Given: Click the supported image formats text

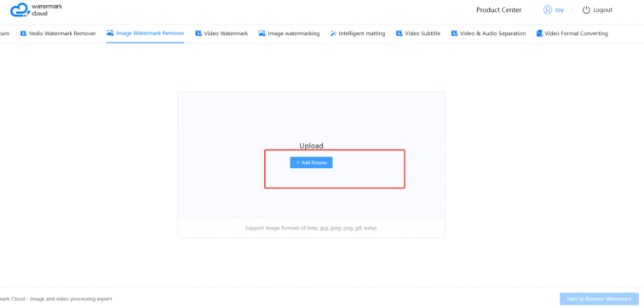Looking at the screenshot, I should [311, 228].
